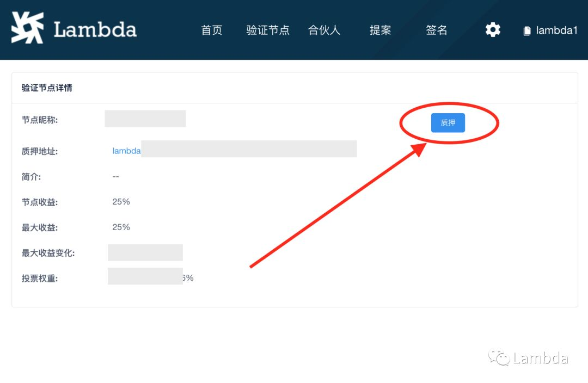Screen dimensions: 588x383
Task: Click the redacted 节点昵称 value
Action: (145, 119)
